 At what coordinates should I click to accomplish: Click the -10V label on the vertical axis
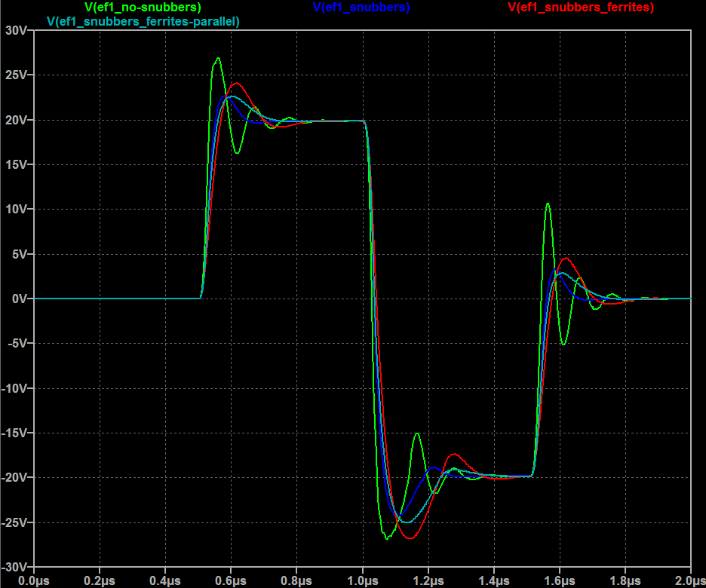click(x=14, y=387)
